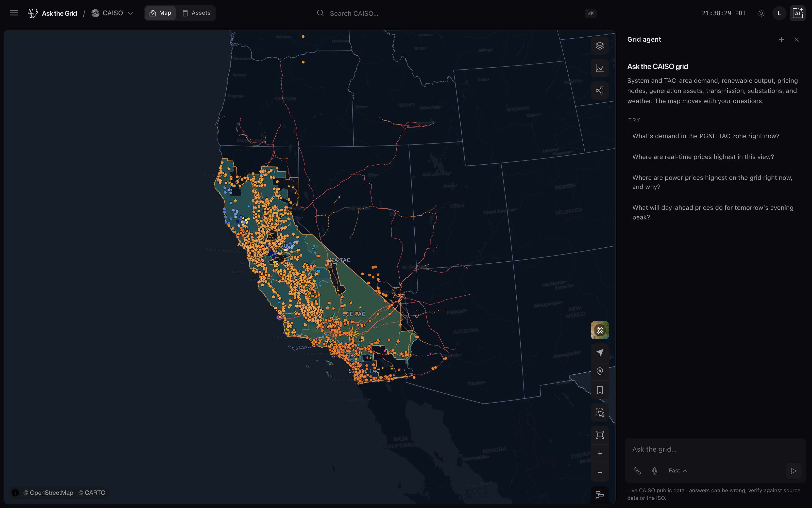The width and height of the screenshot is (812, 508).
Task: Open the map layers panel
Action: coord(600,46)
